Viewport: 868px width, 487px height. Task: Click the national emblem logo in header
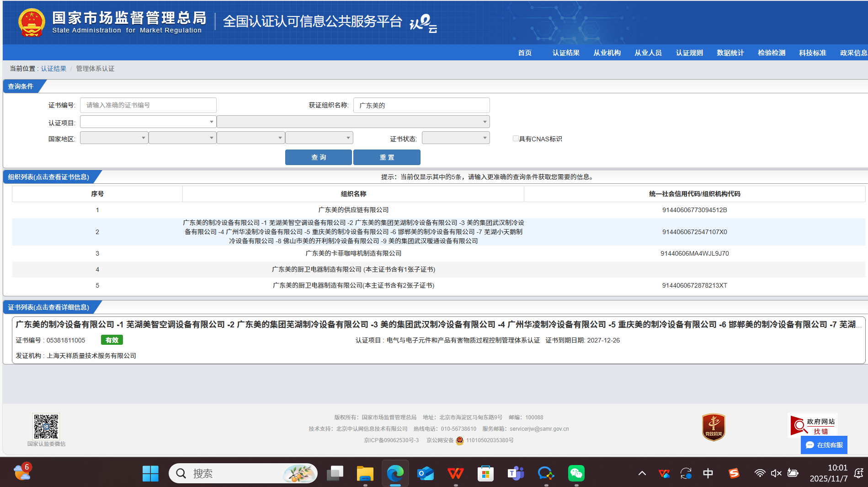click(32, 22)
